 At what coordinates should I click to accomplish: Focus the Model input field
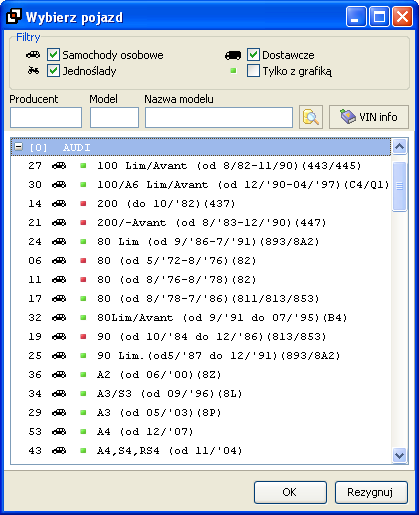114,117
